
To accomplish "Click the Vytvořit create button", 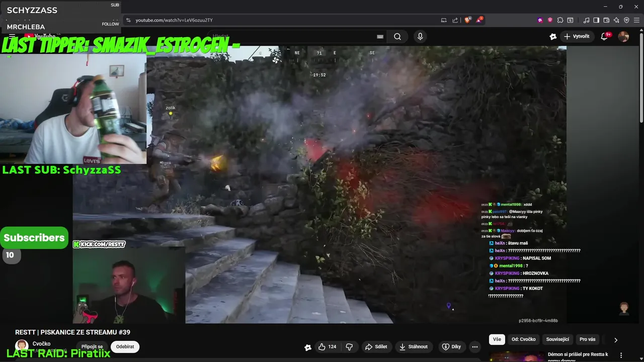I will (x=577, y=36).
